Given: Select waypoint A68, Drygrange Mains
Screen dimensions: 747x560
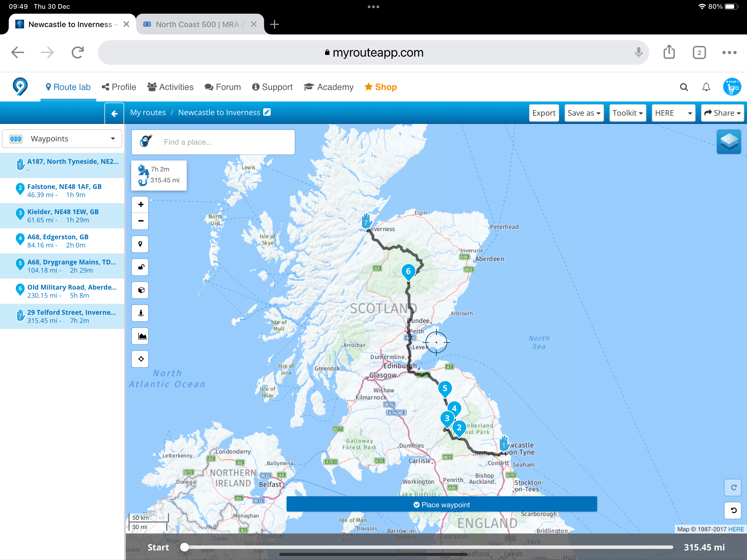Looking at the screenshot, I should pyautogui.click(x=62, y=266).
